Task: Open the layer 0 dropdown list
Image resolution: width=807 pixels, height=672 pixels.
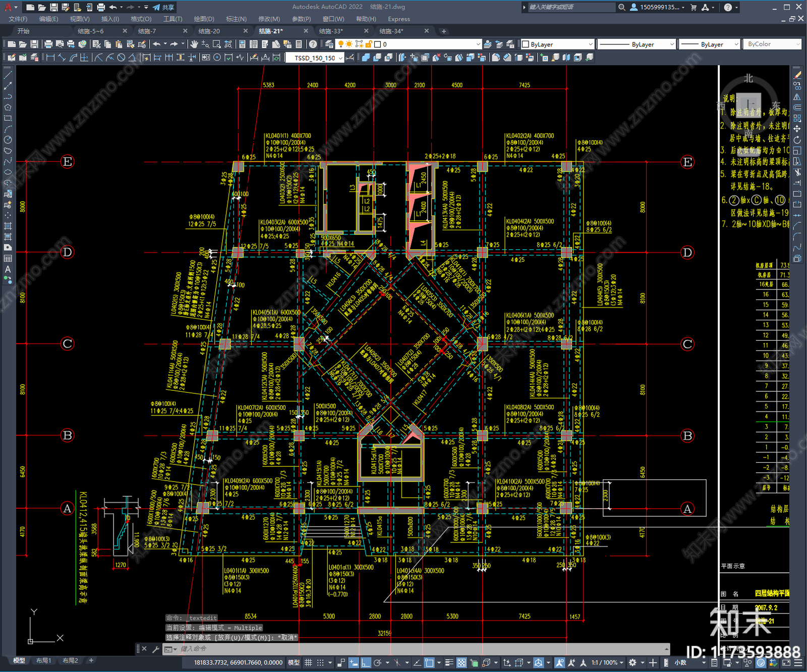Action: [x=478, y=44]
